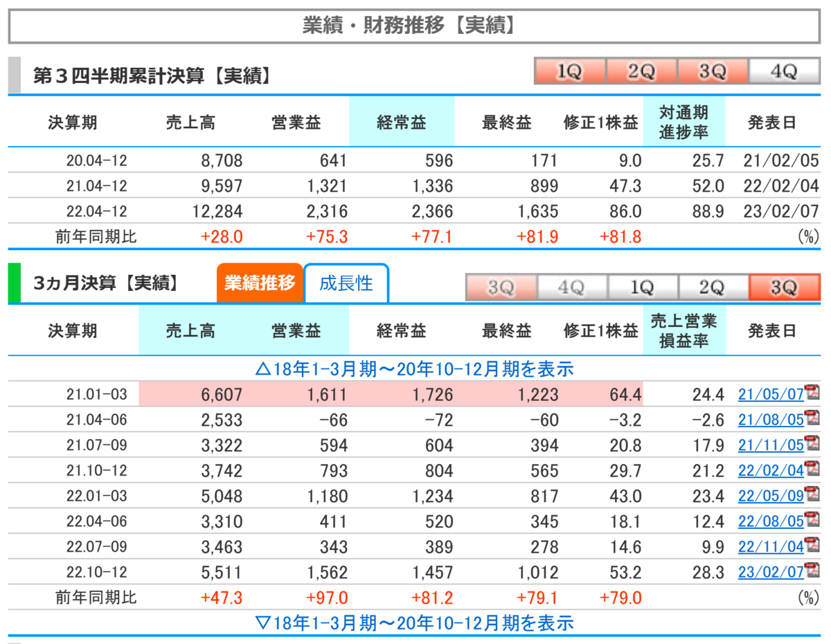
Task: Click 対通期進捗率 column header
Action: [684, 122]
